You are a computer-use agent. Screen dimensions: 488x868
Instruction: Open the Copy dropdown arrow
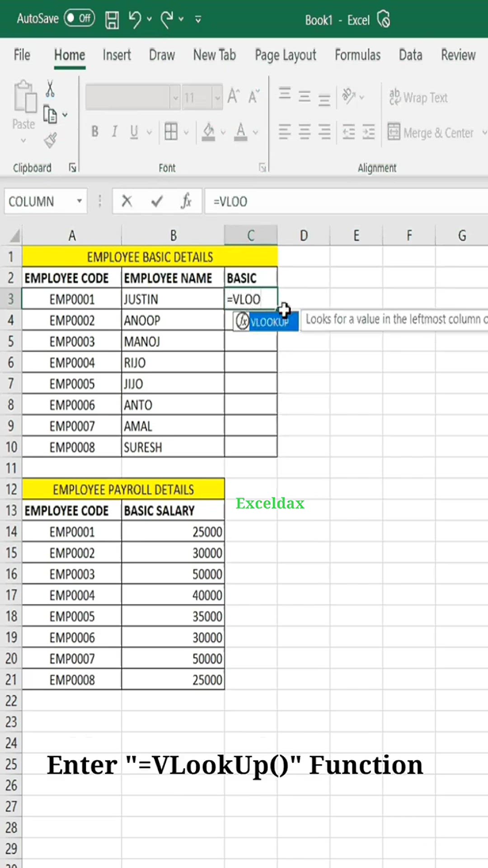pyautogui.click(x=65, y=115)
